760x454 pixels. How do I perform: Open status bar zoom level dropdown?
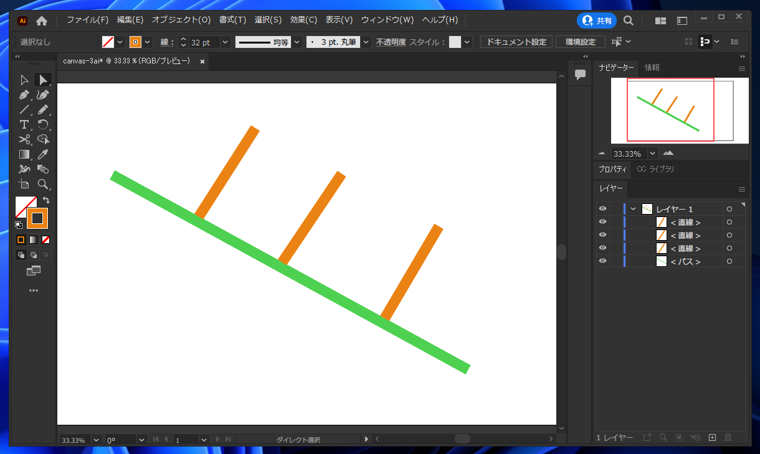pyautogui.click(x=96, y=440)
